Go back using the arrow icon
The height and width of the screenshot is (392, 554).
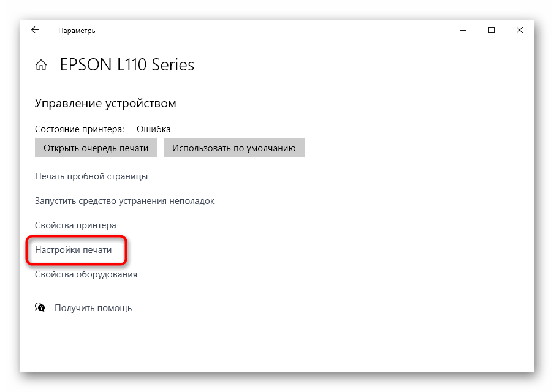(x=35, y=30)
